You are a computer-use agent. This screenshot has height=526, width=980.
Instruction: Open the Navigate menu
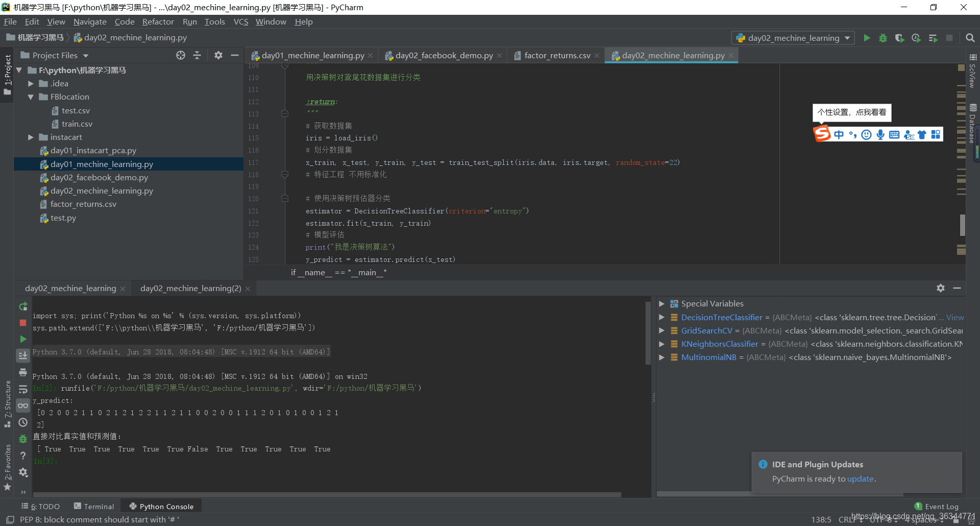(x=90, y=21)
